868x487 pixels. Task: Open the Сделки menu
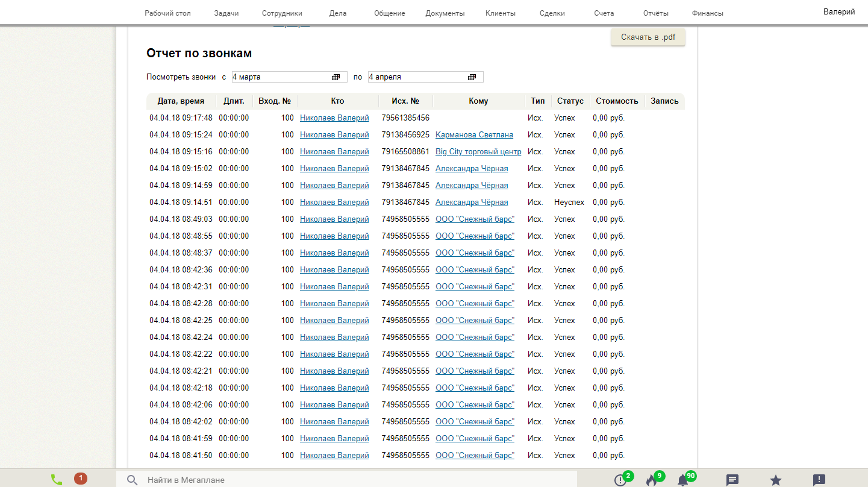[x=552, y=13]
